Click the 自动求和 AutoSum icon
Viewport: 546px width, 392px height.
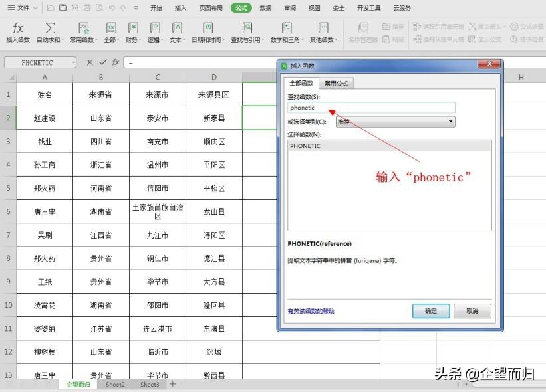tap(50, 33)
